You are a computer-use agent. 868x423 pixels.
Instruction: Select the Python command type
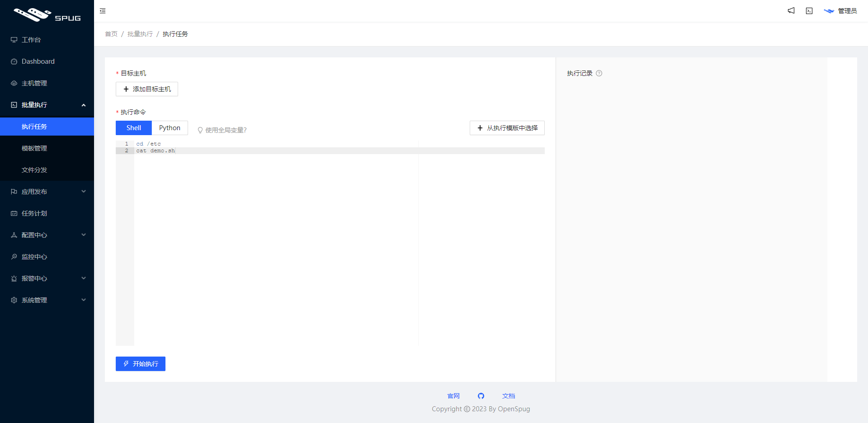(170, 128)
